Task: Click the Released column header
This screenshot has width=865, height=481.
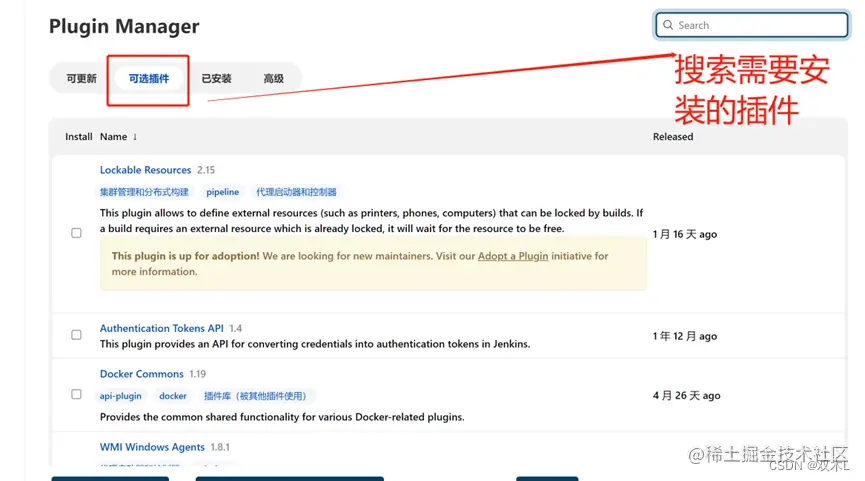Action: click(673, 137)
